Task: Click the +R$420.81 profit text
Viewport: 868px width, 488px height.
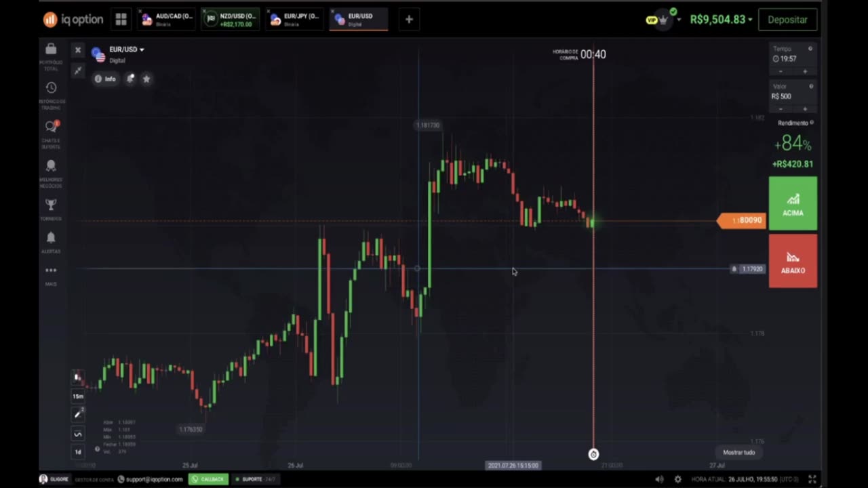Action: click(x=792, y=164)
